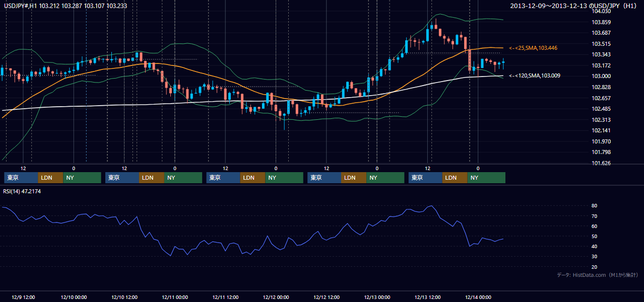This screenshot has height=302, width=644.
Task: Click price axis value 102.485
Action: coord(601,109)
